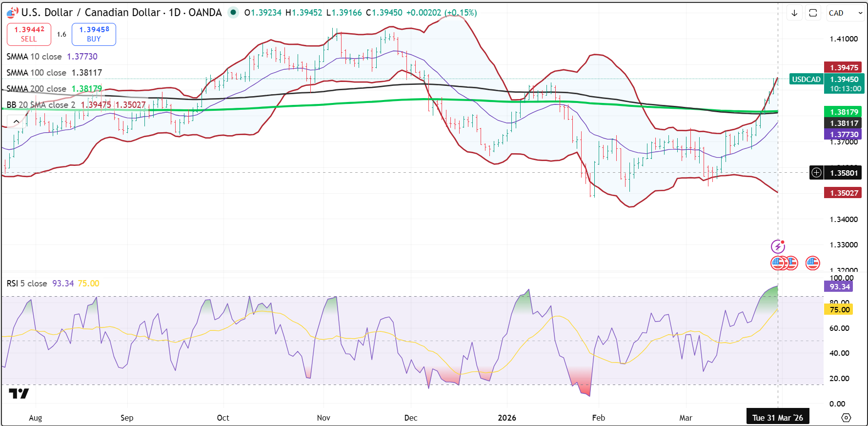Viewport: 868px width, 426px height.
Task: Click the plus icon beside the 1.35801 price
Action: [x=816, y=173]
